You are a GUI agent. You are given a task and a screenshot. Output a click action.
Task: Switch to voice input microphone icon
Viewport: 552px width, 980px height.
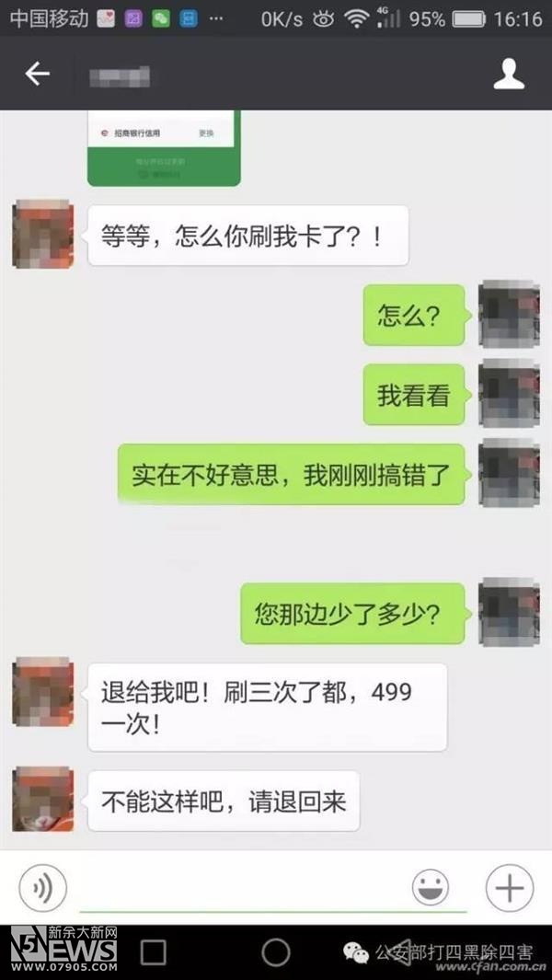pos(42,887)
